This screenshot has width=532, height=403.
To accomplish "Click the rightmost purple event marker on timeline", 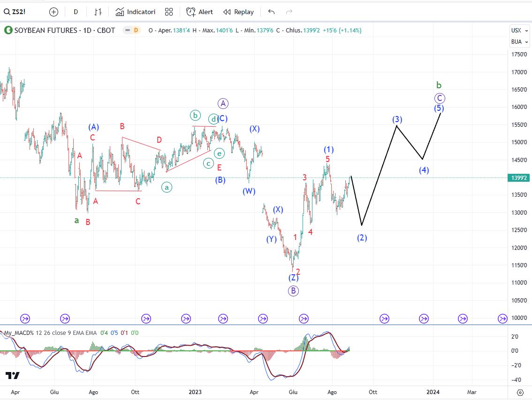I will coord(502,318).
